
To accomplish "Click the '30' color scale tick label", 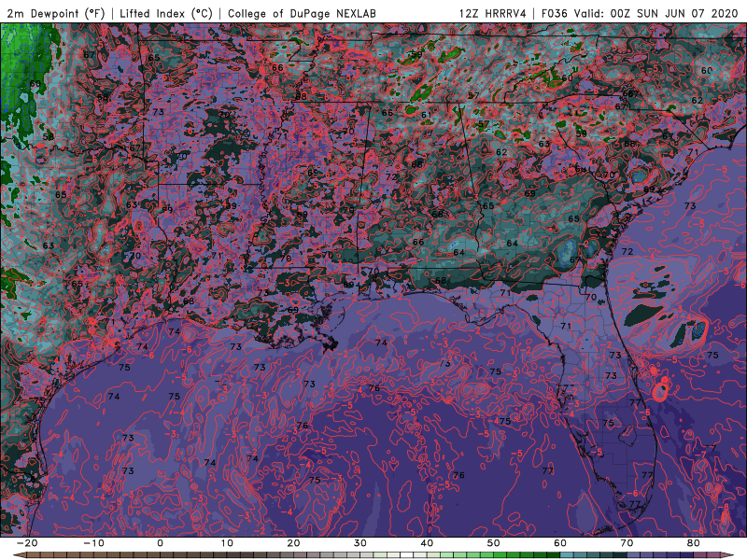I will pyautogui.click(x=360, y=543).
